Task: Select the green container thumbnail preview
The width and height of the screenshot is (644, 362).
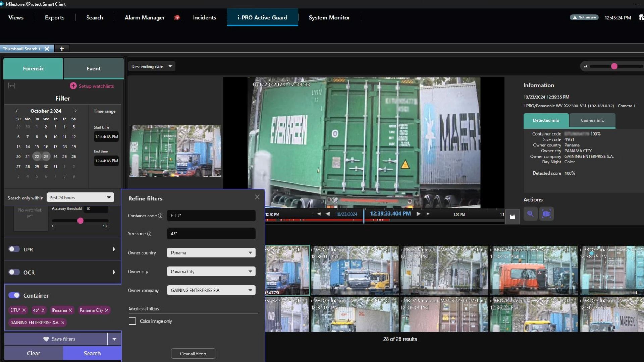Action: [x=175, y=151]
